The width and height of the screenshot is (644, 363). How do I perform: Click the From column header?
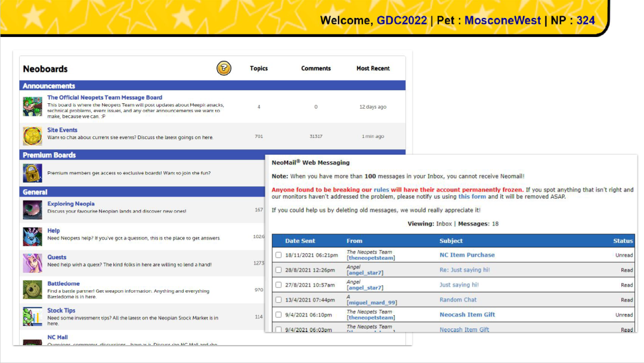354,241
